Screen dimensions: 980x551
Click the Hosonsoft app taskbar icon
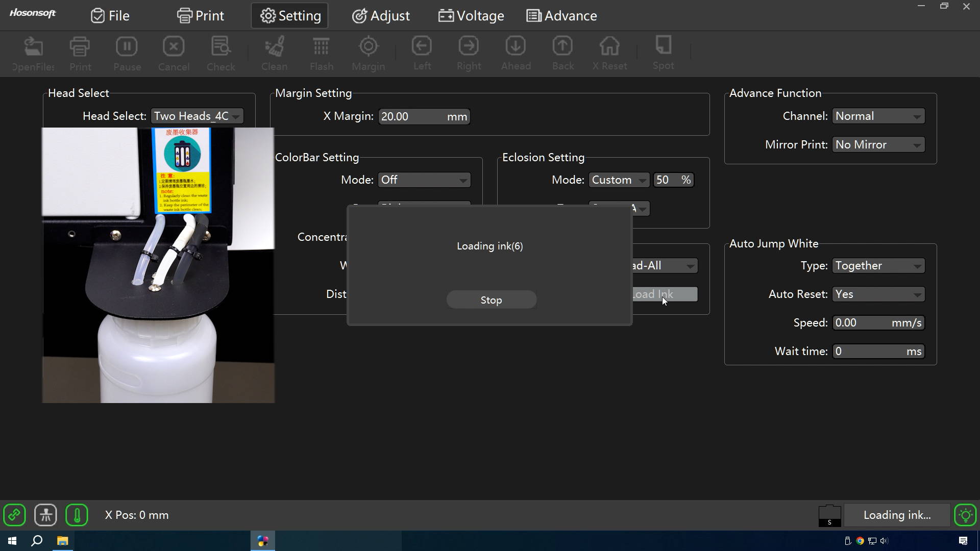click(x=263, y=541)
